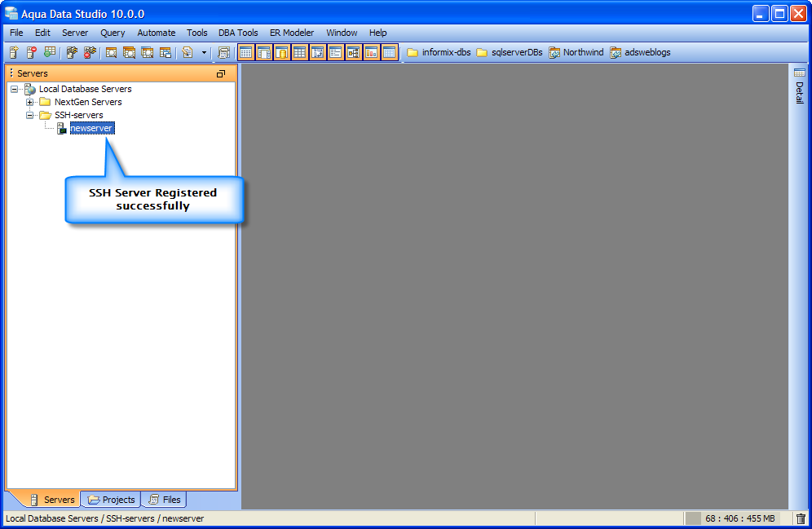Viewport: 812px width, 529px height.
Task: Select the newserver tree entry
Action: pyautogui.click(x=91, y=128)
